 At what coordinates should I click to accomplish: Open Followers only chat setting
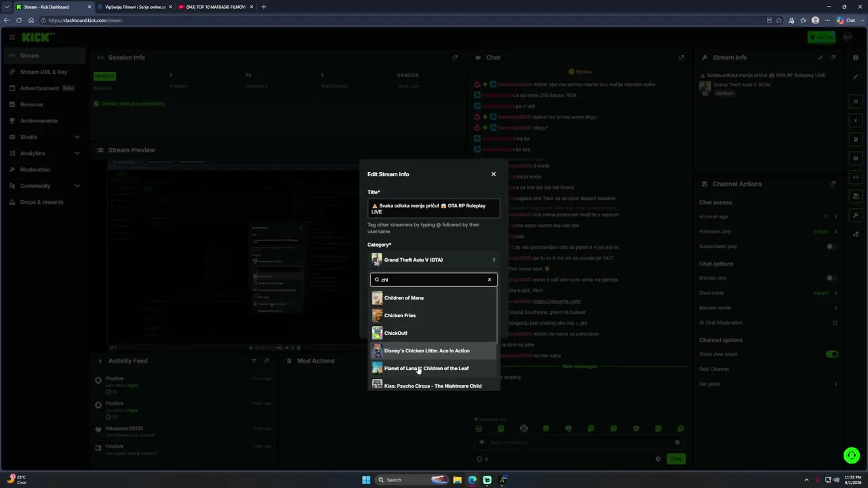pos(768,231)
